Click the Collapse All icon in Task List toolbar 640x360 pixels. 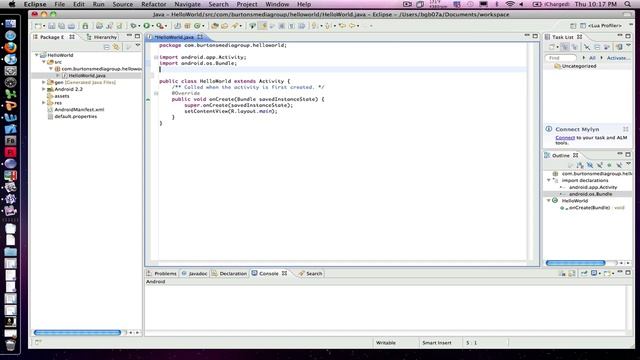click(597, 47)
